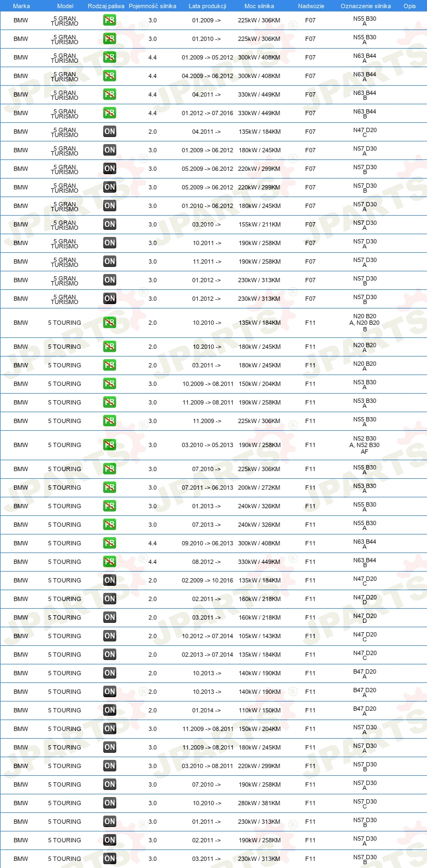Click "F11" body cell in the 01.2014 row
Image resolution: width=427 pixels, height=868 pixels.
311,710
